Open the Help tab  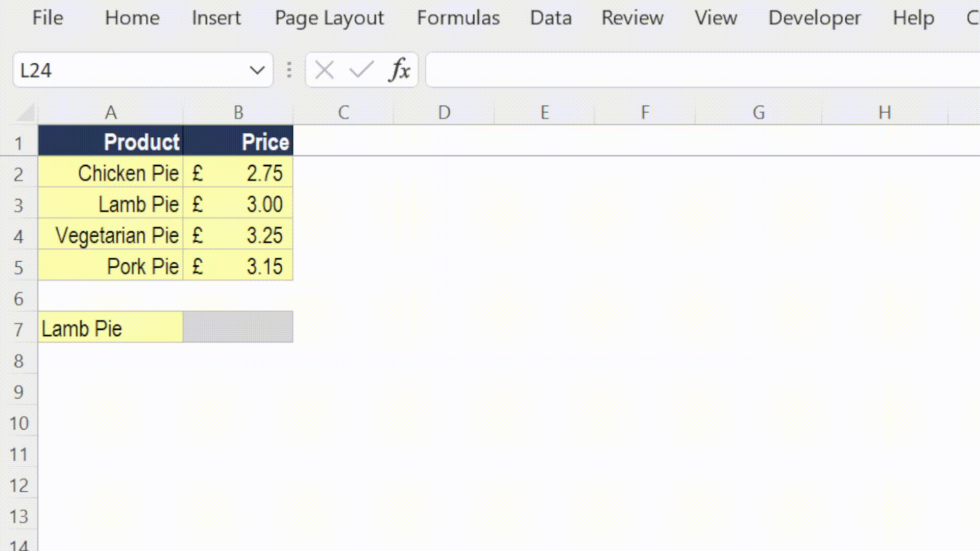pyautogui.click(x=913, y=18)
